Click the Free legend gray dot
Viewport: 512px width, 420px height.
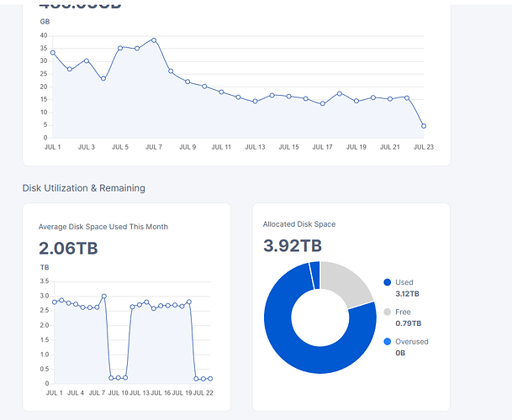pyautogui.click(x=388, y=312)
